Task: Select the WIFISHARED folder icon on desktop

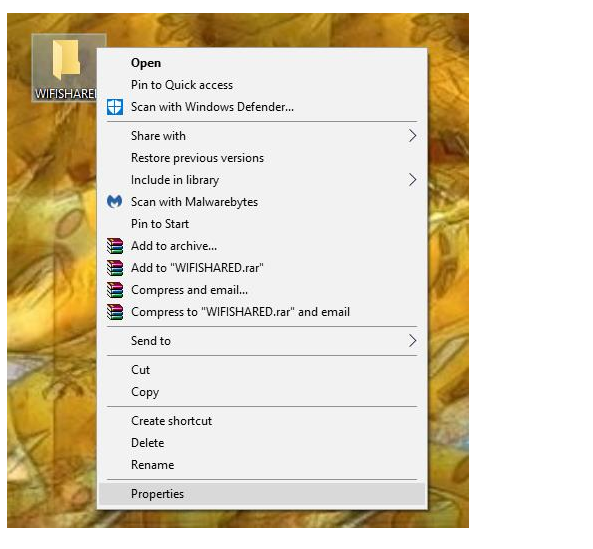Action: coord(66,60)
